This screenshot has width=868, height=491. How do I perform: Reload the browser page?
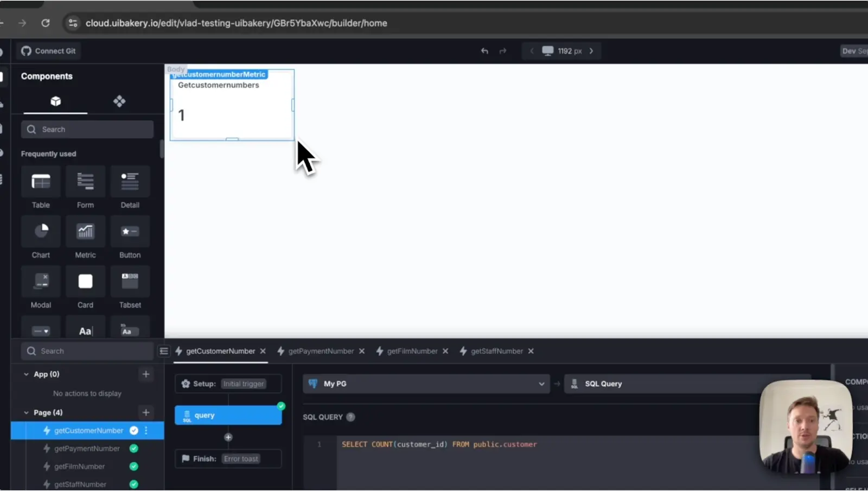[x=46, y=23]
